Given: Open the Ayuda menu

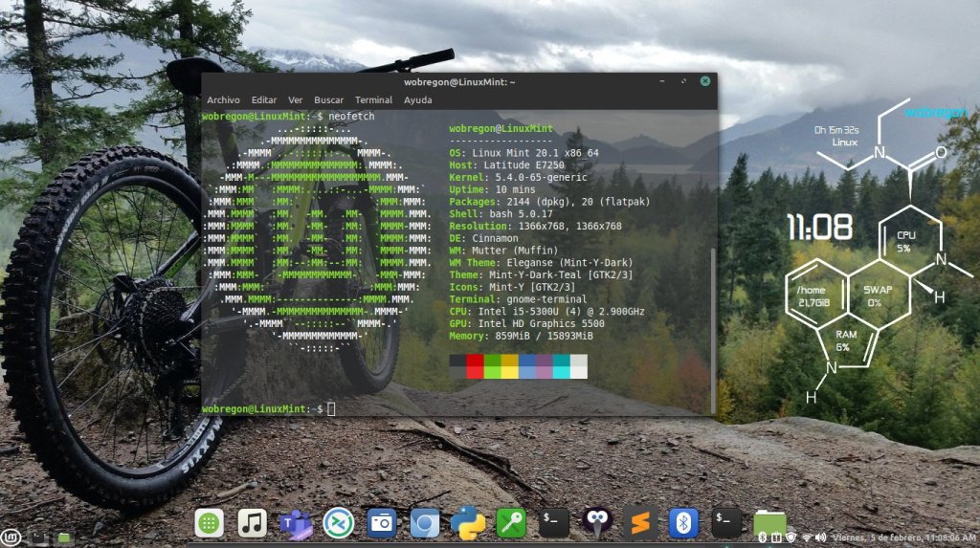Looking at the screenshot, I should tap(417, 99).
